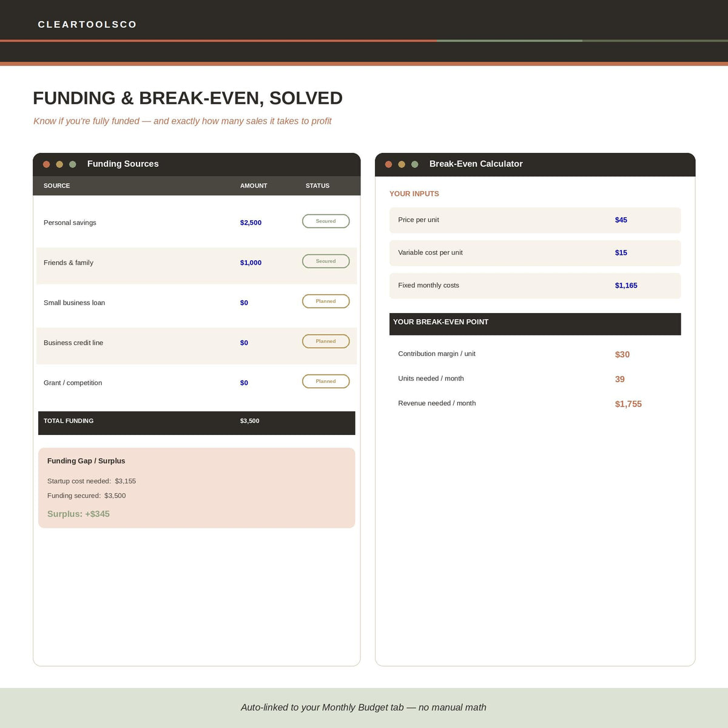Click the green dot in Break-Even Calculator header
This screenshot has height=728, width=728.
[x=415, y=164]
